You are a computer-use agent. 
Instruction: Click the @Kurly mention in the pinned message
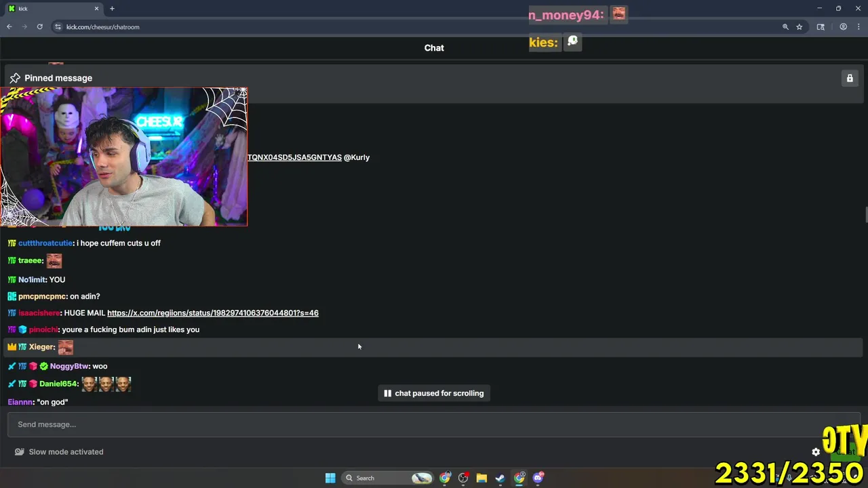pos(357,157)
